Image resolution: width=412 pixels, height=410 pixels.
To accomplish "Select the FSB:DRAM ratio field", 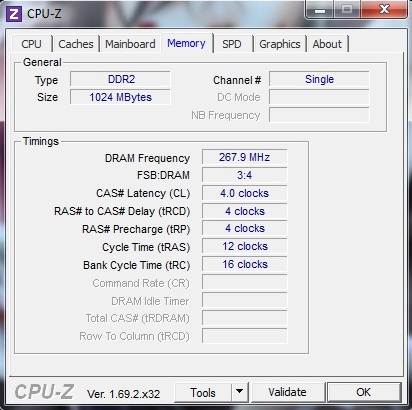I will [x=244, y=175].
